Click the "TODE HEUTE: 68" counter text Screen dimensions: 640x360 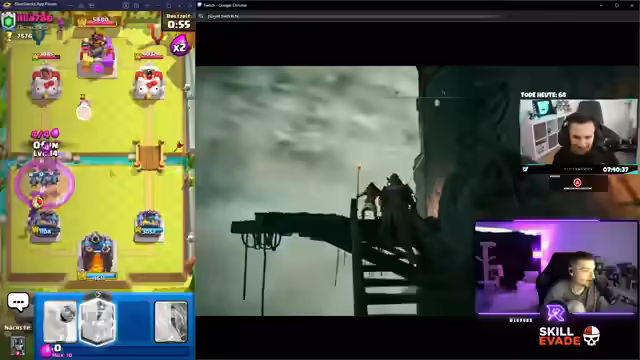click(543, 94)
